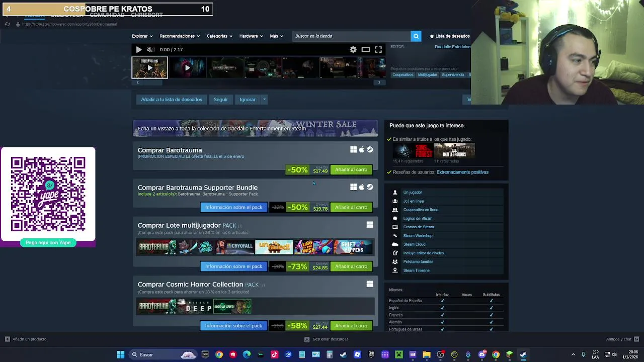Open pack info for Supporter Bundle
This screenshot has width=644, height=362.
(x=233, y=207)
